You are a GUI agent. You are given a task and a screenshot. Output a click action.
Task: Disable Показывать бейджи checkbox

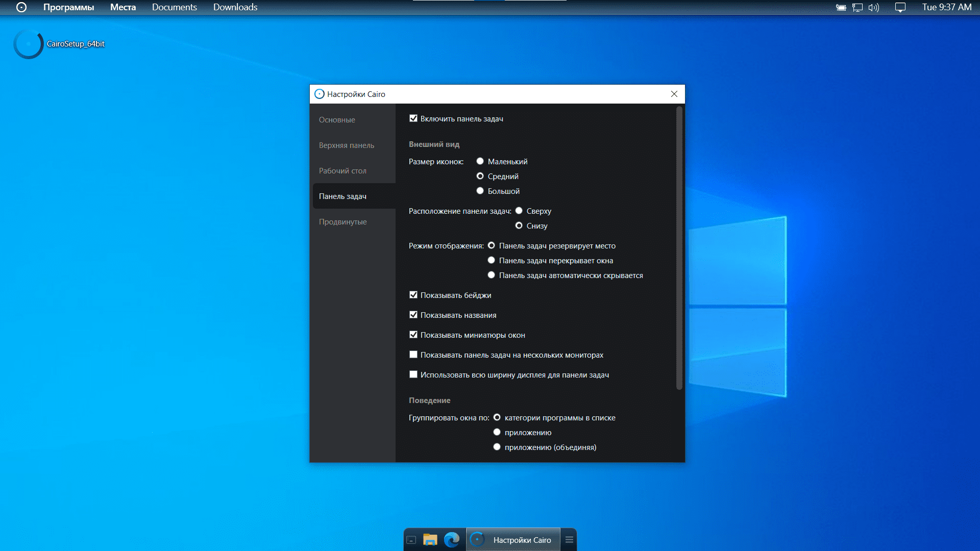tap(413, 295)
